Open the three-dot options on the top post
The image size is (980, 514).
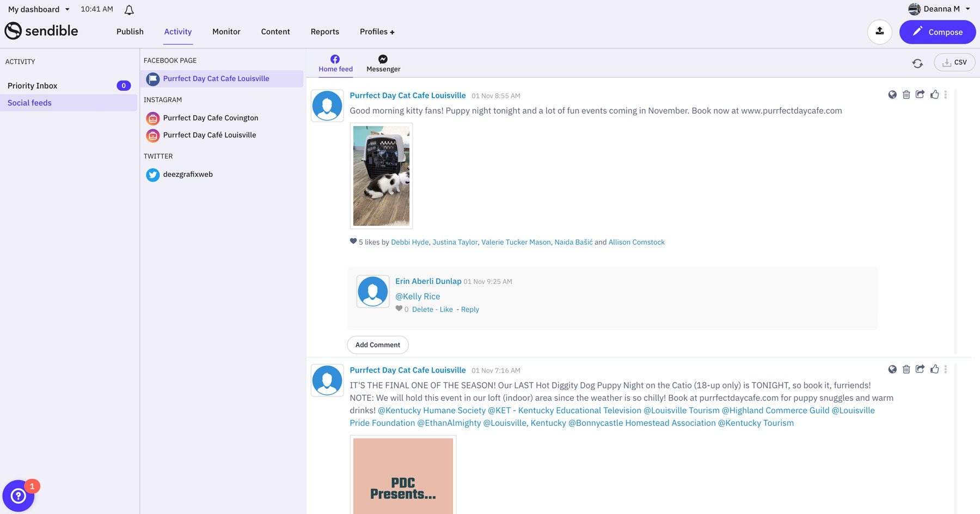[946, 94]
